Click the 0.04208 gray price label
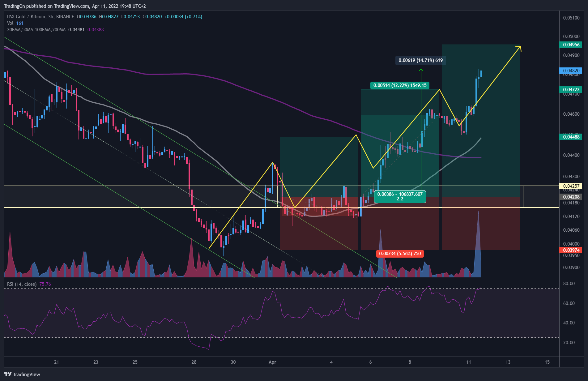The image size is (588, 381). coord(571,197)
